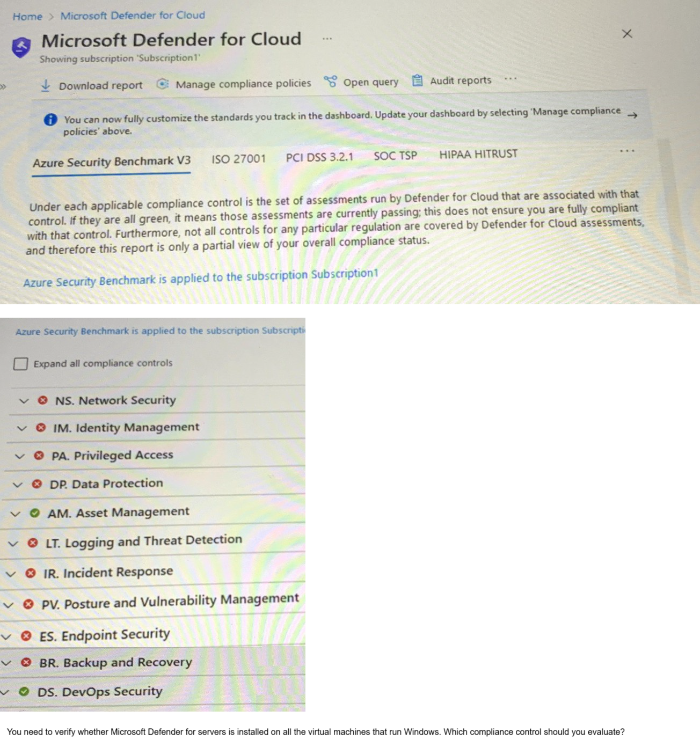Expand the LT. Logging and Threat Detection chevron
Viewport: 700px width, 747px height.
coord(13,544)
